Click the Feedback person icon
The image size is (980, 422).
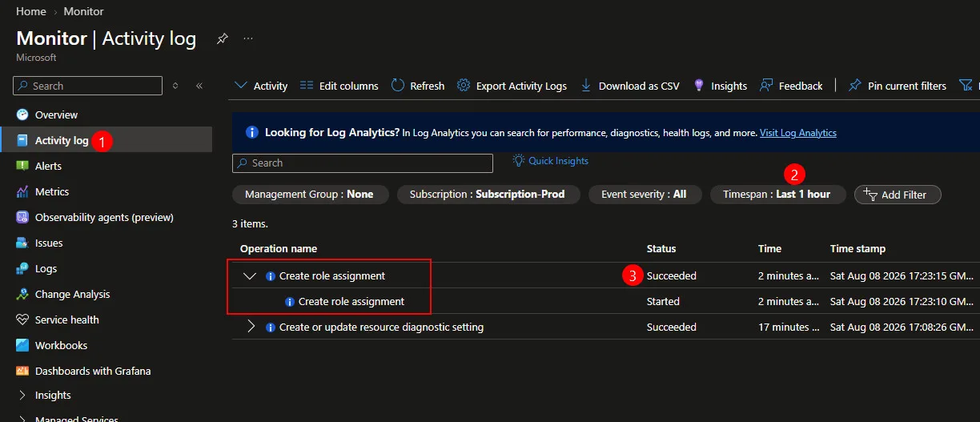point(766,86)
